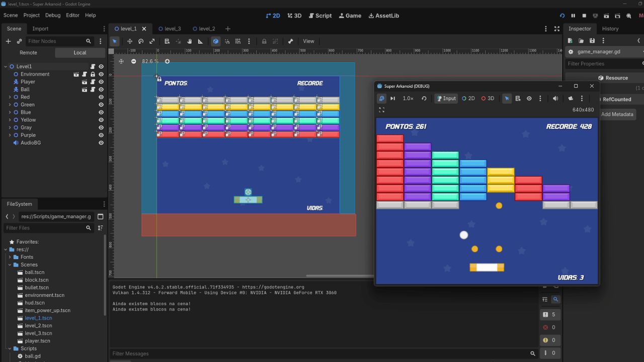Expand the Fonts folder in FileSystem
644x362 pixels.
[10, 257]
